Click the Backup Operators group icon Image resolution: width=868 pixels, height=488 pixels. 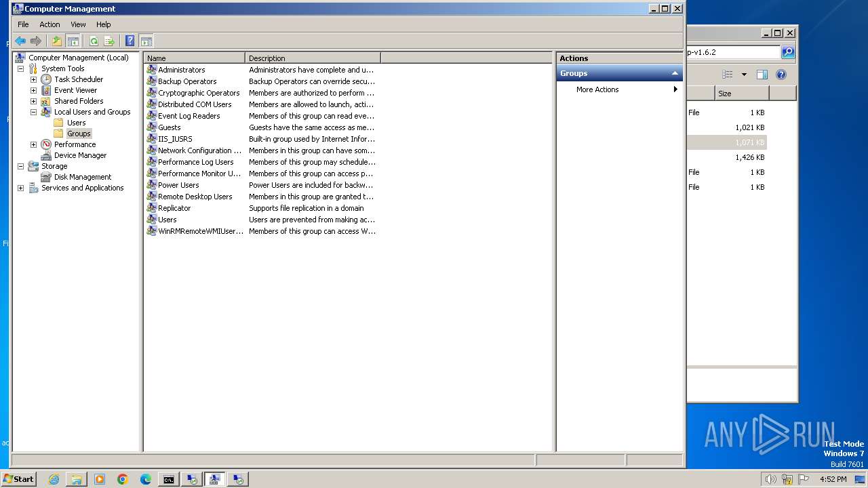151,81
